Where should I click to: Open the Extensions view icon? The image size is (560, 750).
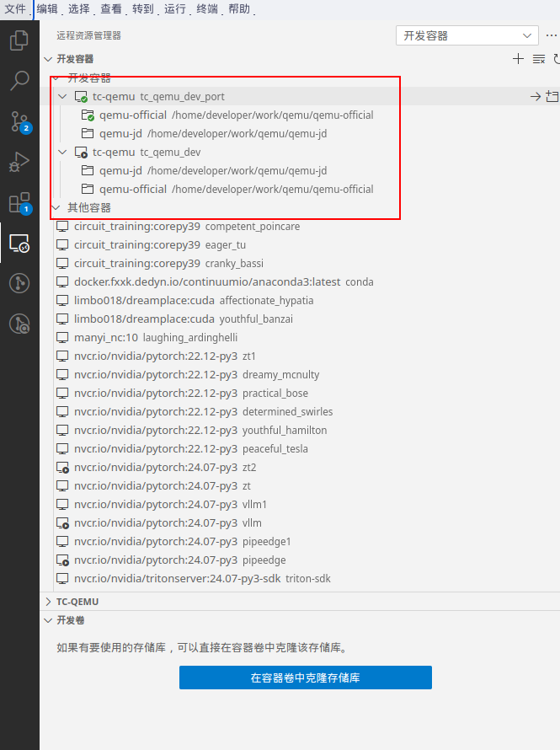(x=19, y=202)
